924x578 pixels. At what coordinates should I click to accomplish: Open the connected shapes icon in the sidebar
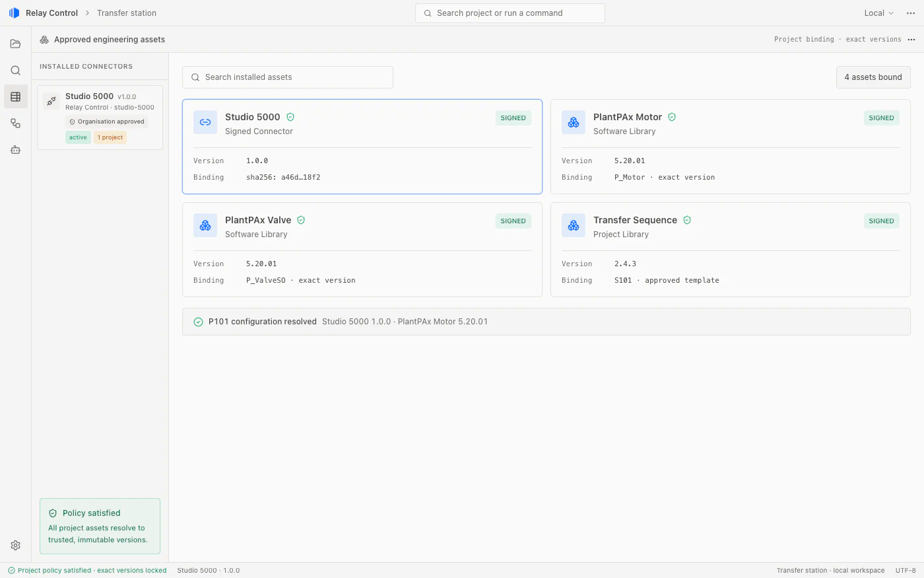click(x=16, y=124)
